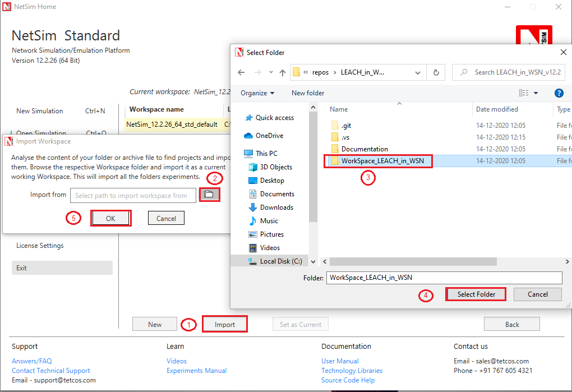Go back in Select Folder dialog
This screenshot has height=392, width=572.
click(x=241, y=72)
